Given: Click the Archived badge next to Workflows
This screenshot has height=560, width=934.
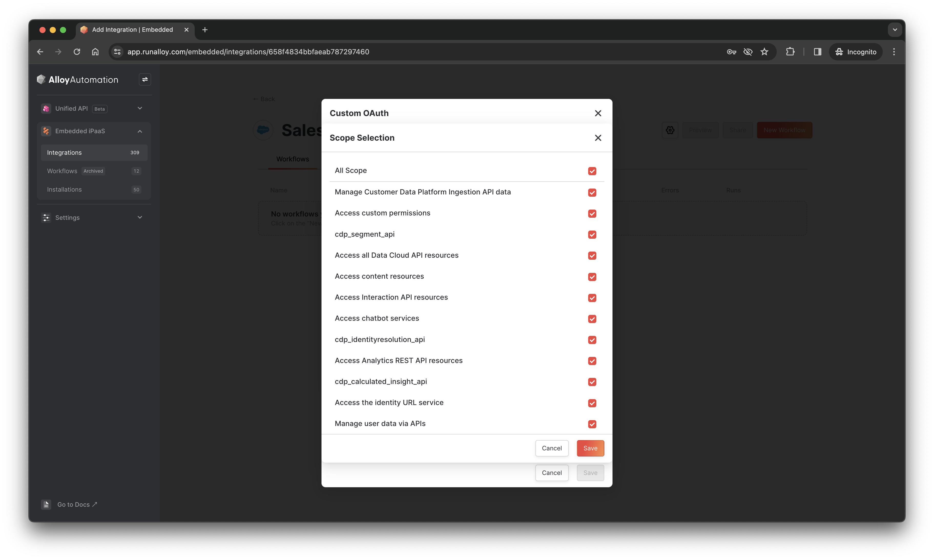Looking at the screenshot, I should [93, 171].
